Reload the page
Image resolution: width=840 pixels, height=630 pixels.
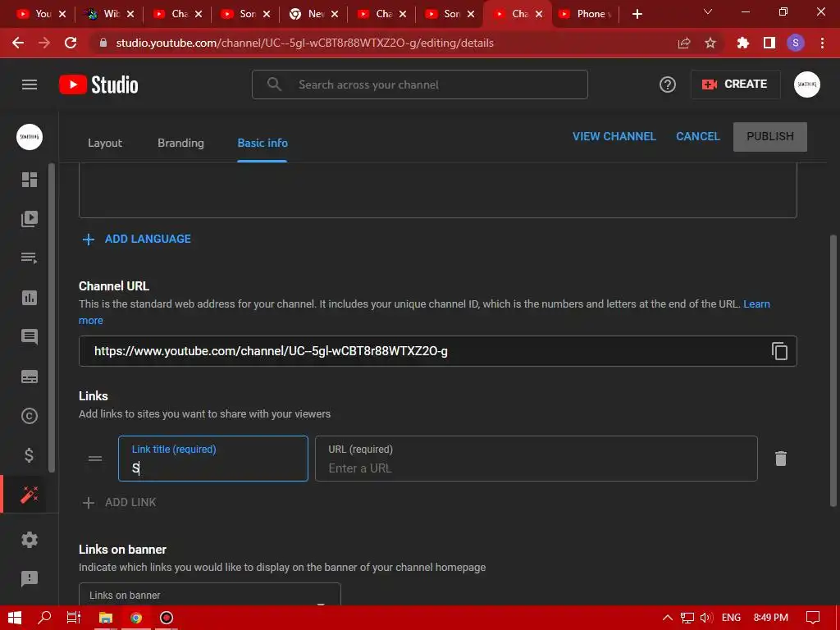pos(71,43)
